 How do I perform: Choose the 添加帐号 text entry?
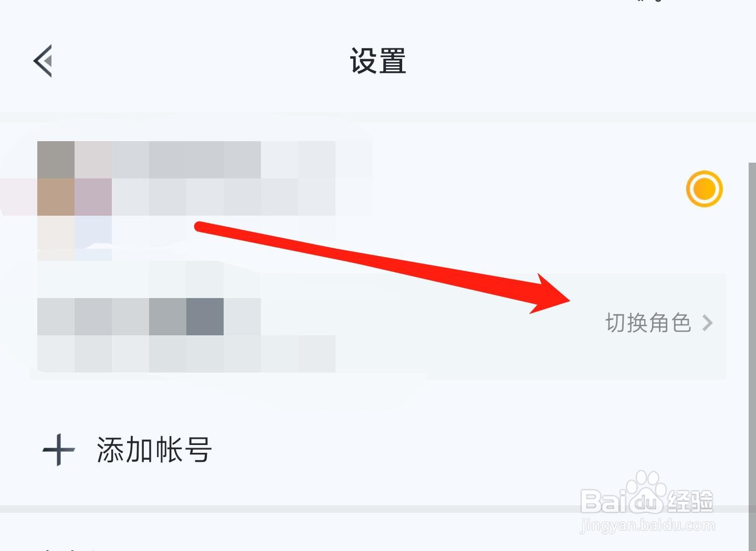[x=154, y=450]
